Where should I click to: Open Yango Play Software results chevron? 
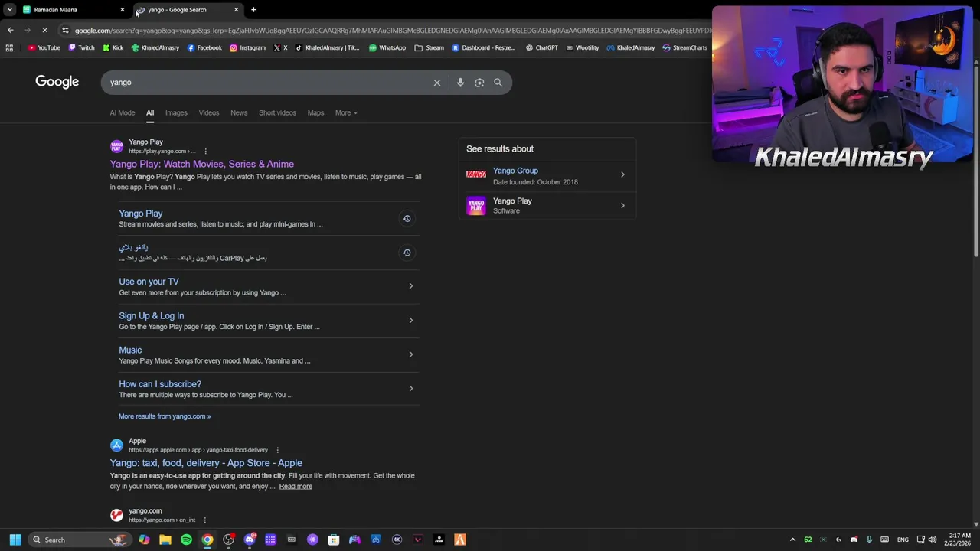click(x=622, y=205)
